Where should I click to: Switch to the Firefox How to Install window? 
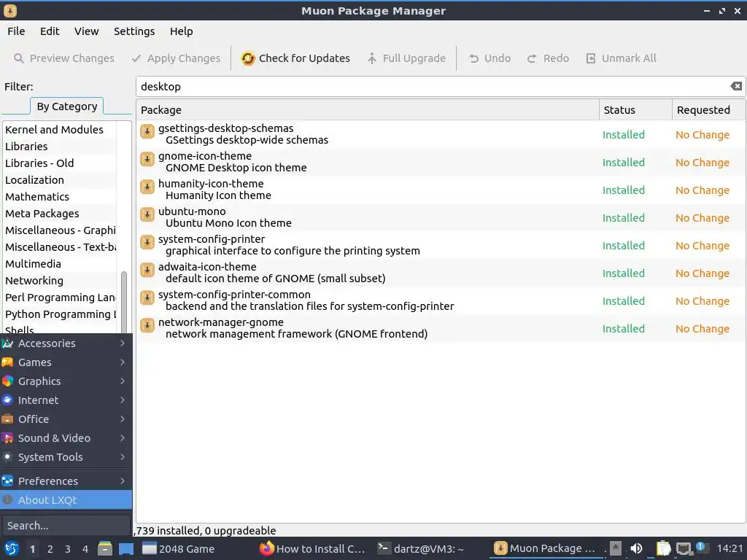(312, 548)
